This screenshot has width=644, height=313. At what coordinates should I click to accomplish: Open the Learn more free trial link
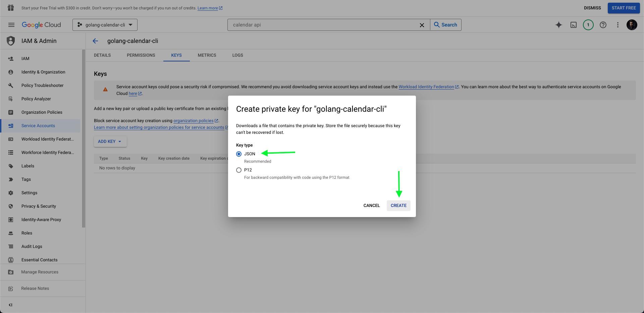(210, 8)
